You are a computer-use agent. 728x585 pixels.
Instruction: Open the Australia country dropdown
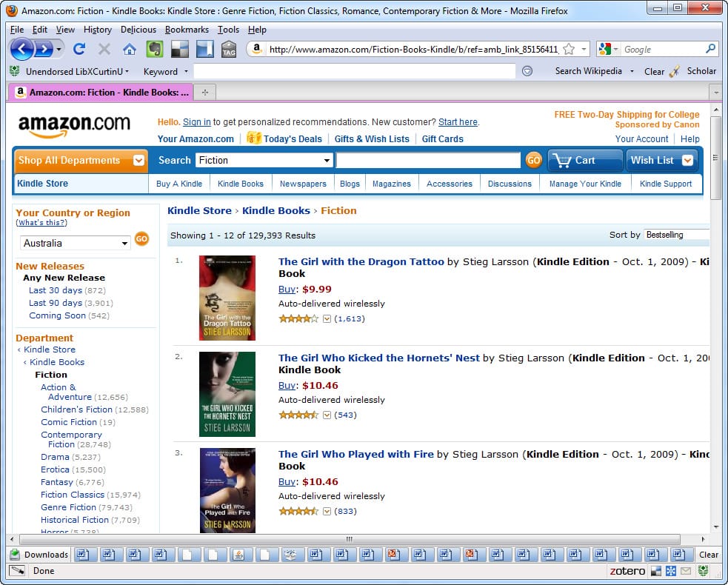coord(124,244)
